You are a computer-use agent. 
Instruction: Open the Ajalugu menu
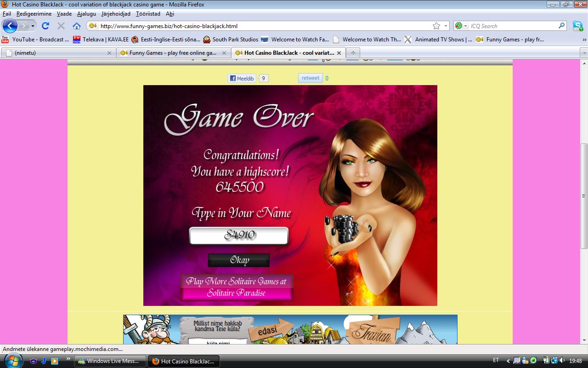click(87, 14)
